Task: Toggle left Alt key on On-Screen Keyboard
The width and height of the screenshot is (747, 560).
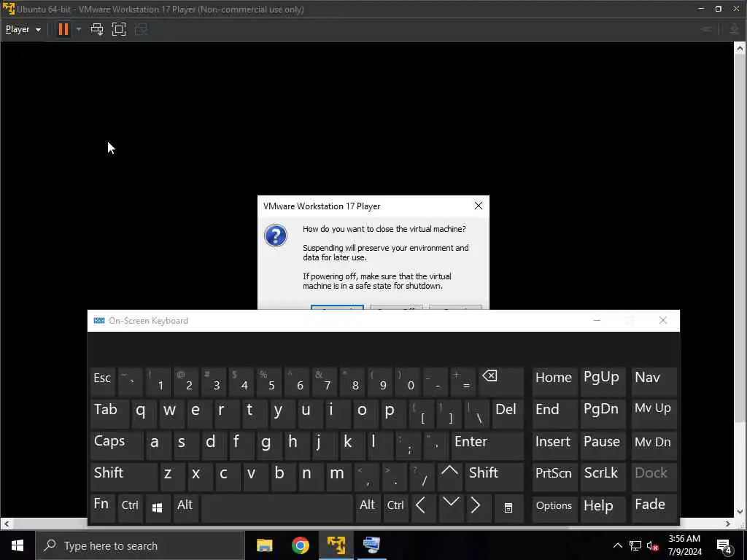Action: point(185,508)
